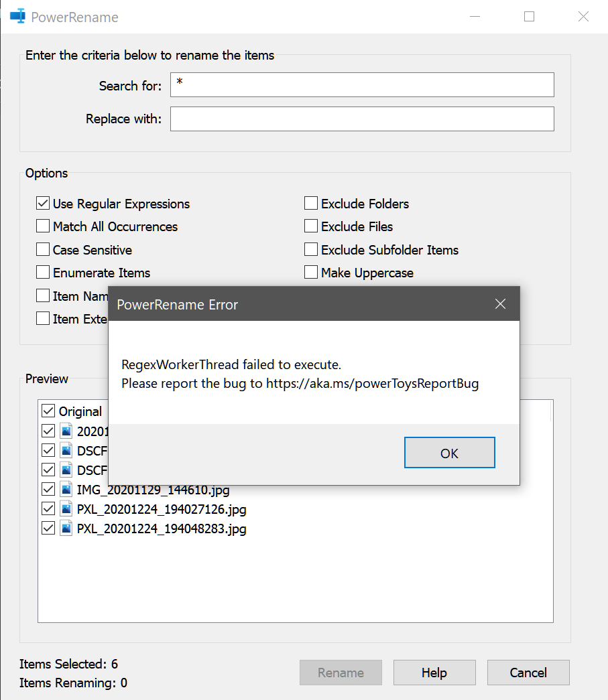Click image icon of PXL_20201224_194048283.jpg
The height and width of the screenshot is (700, 608).
coord(66,529)
